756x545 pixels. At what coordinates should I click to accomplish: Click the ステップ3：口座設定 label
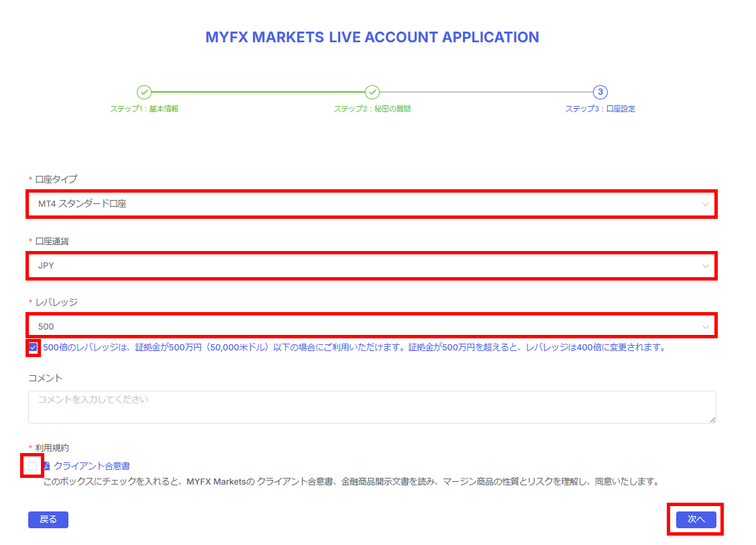600,109
